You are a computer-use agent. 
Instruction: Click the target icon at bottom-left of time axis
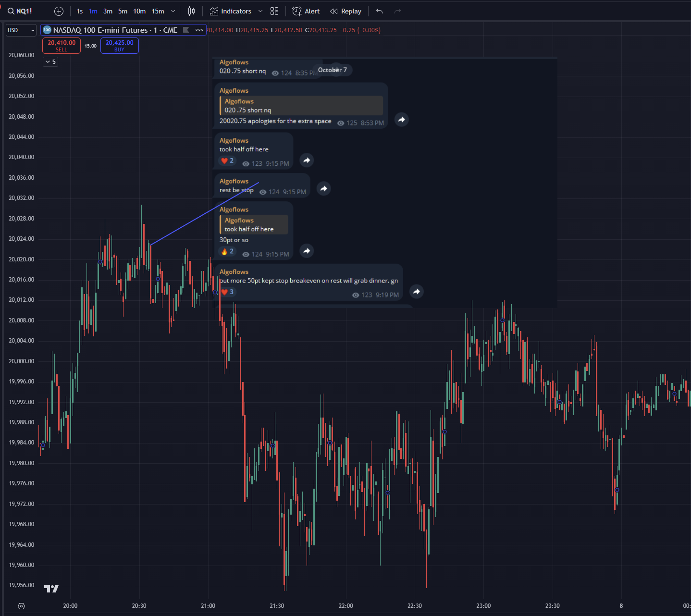(x=21, y=606)
